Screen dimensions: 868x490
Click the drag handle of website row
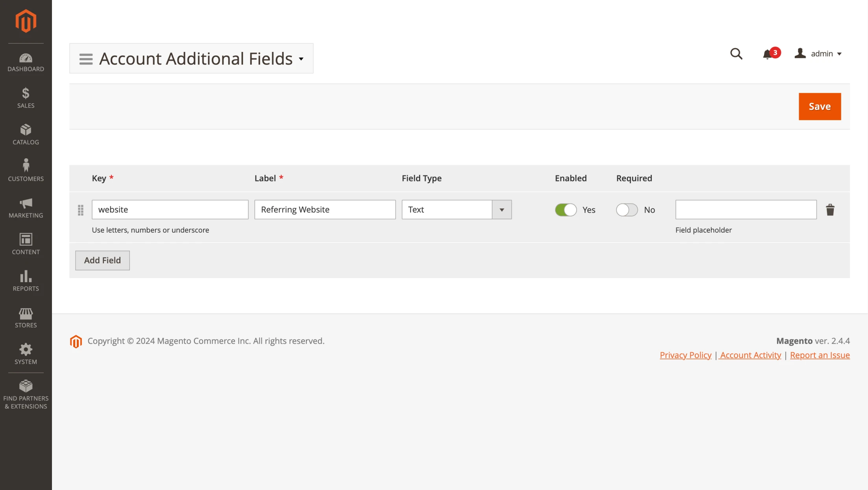pyautogui.click(x=81, y=210)
